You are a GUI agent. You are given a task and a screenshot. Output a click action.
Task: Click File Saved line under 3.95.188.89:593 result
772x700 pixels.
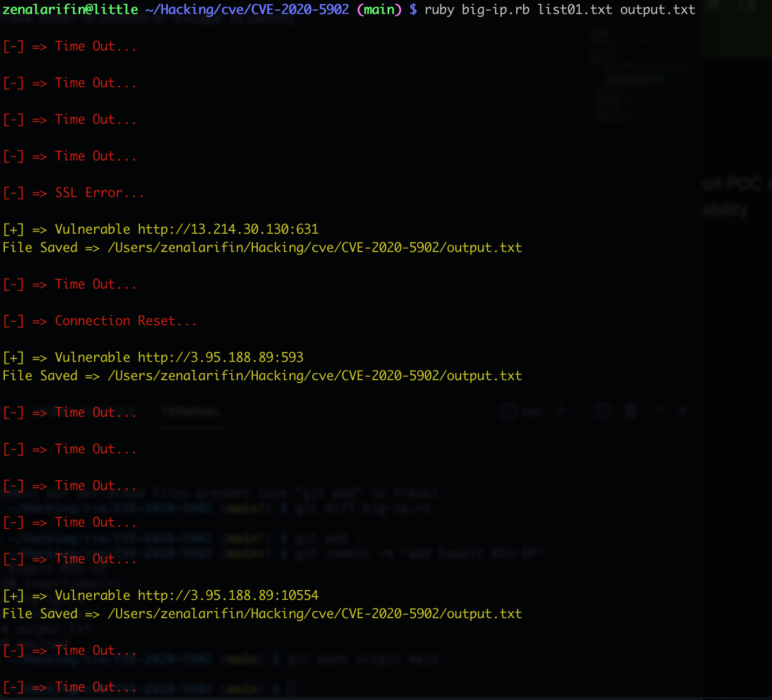[262, 376]
